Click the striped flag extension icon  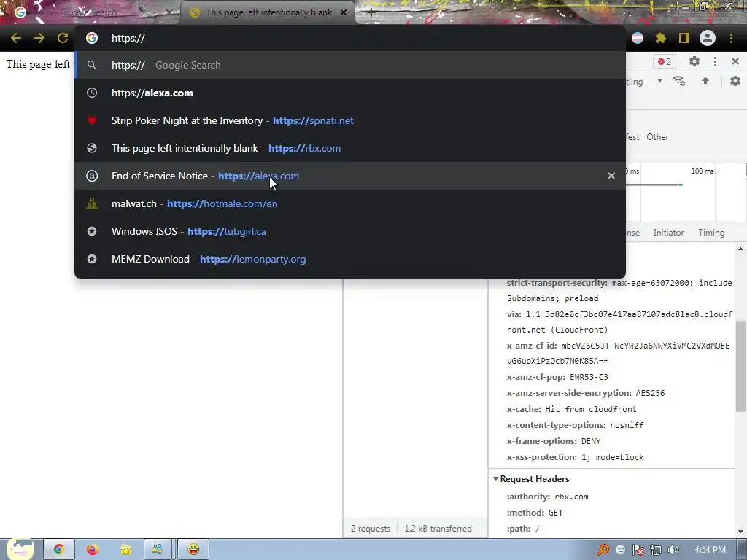(638, 38)
